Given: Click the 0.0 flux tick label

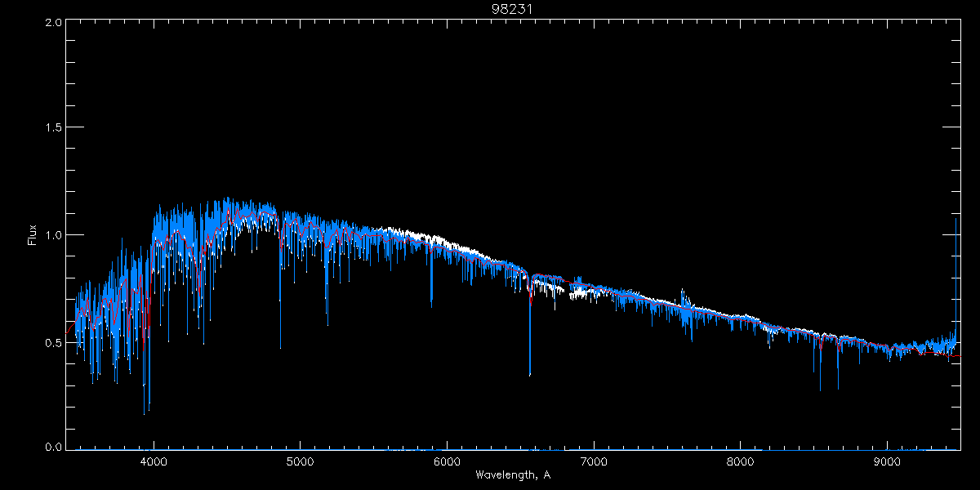Looking at the screenshot, I should (54, 448).
